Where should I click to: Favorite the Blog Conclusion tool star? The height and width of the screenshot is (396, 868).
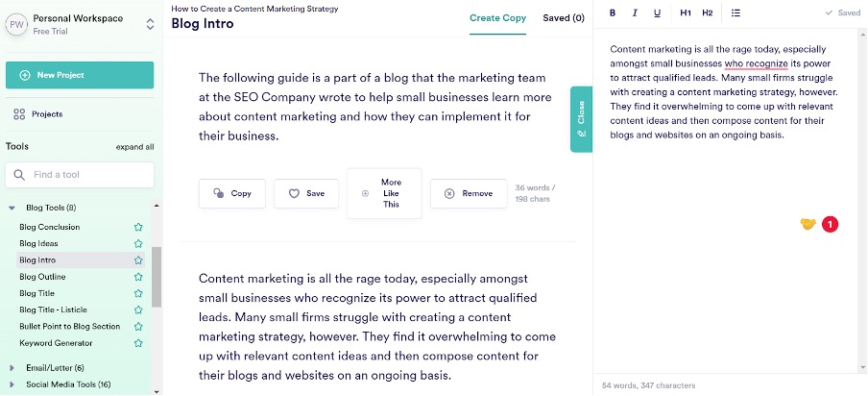tap(139, 228)
